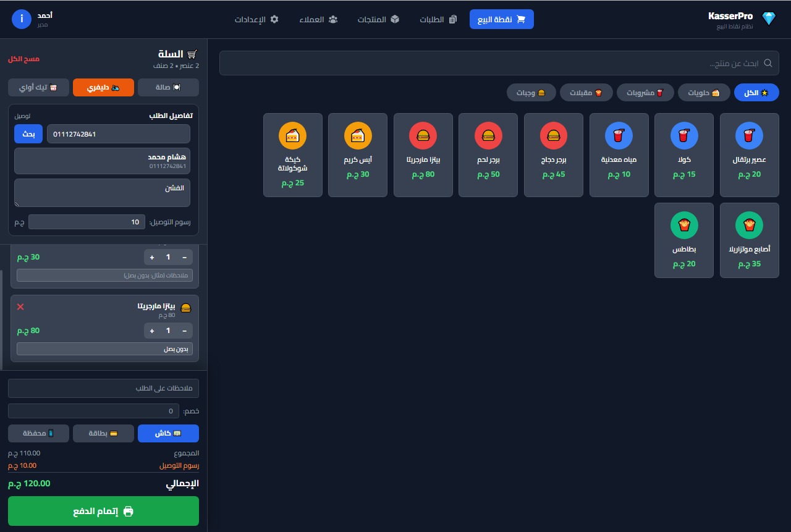Click the العملاء customers icon

point(333,19)
